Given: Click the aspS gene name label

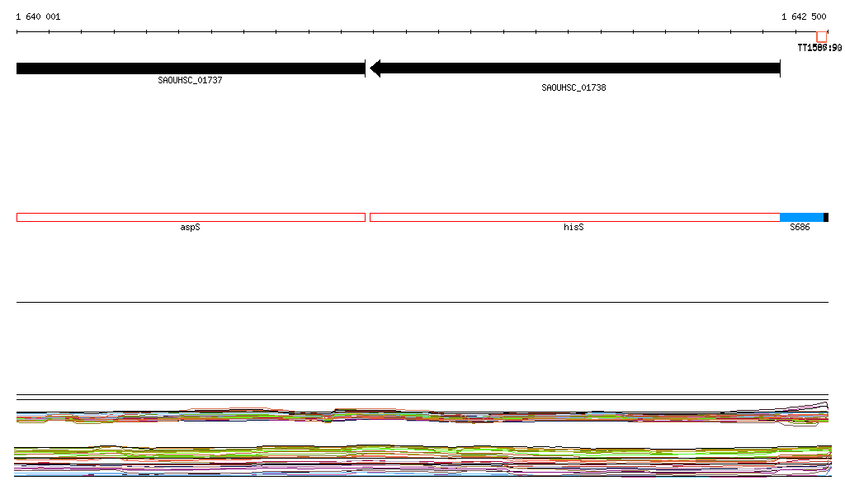Looking at the screenshot, I should pos(190,227).
